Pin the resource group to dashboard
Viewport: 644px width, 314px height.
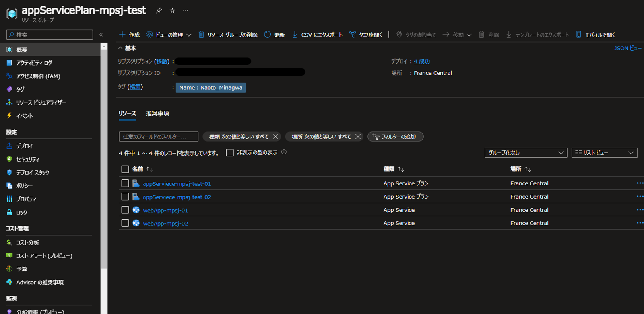tap(159, 11)
